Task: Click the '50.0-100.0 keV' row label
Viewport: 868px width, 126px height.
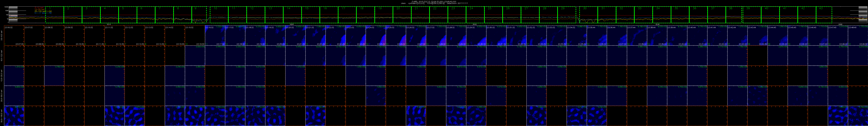Action: [x=2, y=116]
